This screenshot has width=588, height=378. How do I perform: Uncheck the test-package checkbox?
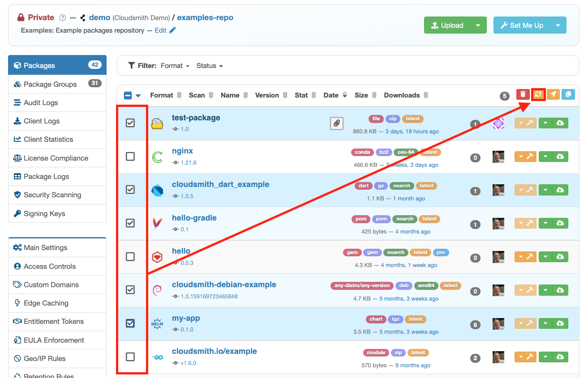(130, 123)
